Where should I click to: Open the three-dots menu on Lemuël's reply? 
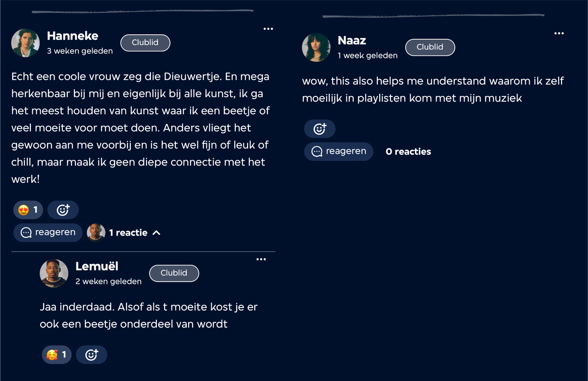pos(261,259)
